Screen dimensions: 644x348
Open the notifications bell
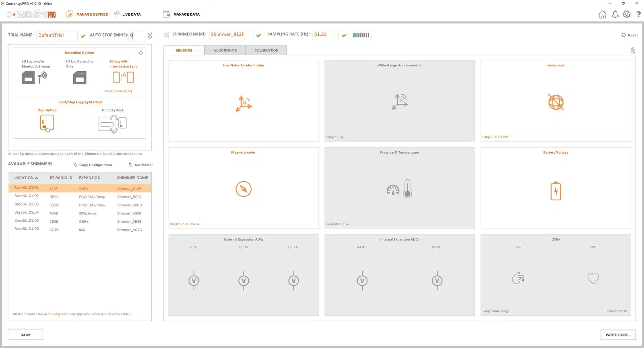tap(615, 14)
